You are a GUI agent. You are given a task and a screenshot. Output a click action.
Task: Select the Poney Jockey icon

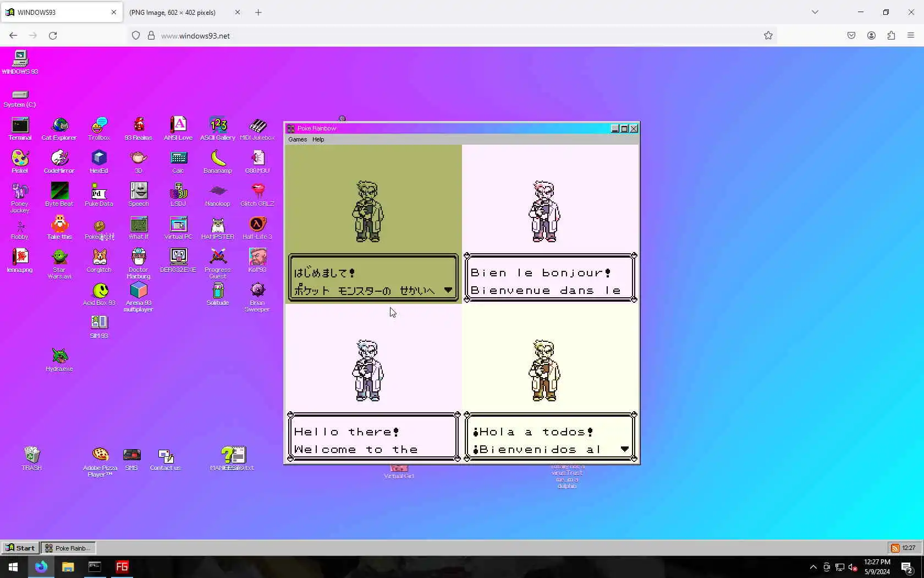pos(20,198)
